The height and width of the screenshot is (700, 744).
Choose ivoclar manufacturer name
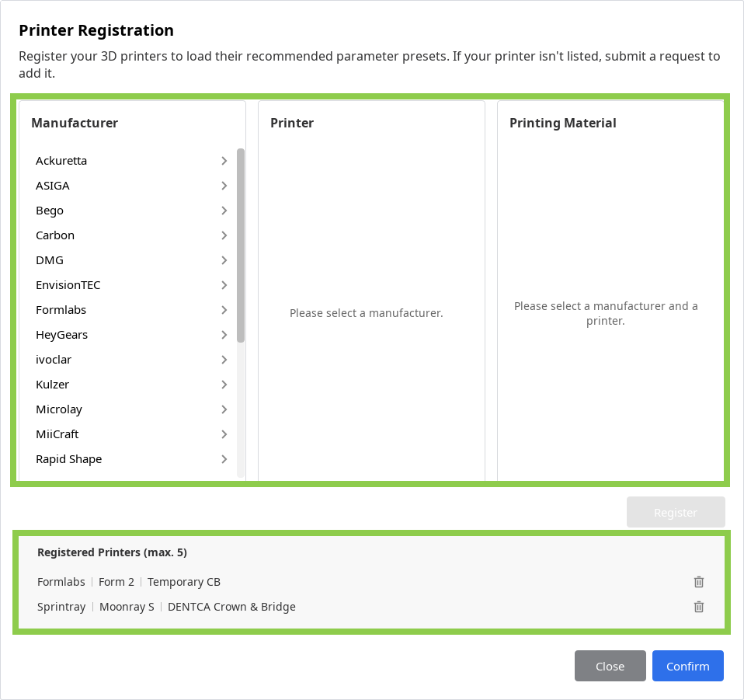(x=54, y=360)
